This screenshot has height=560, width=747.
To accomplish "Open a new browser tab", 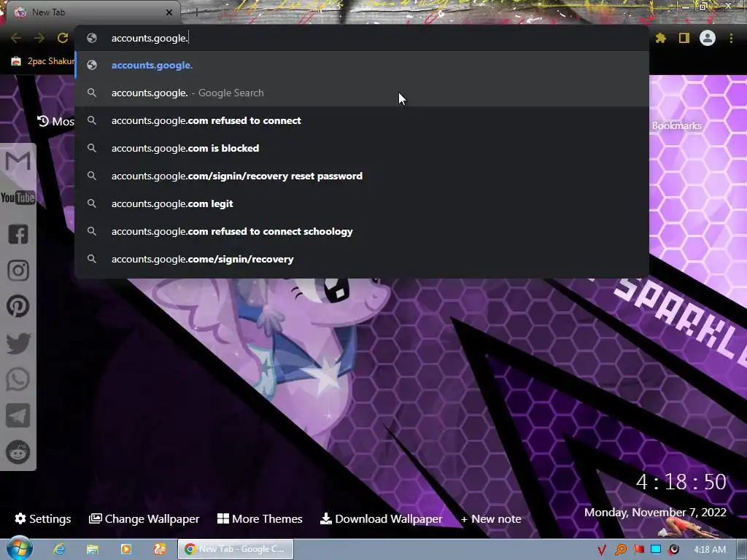I will coord(196,12).
